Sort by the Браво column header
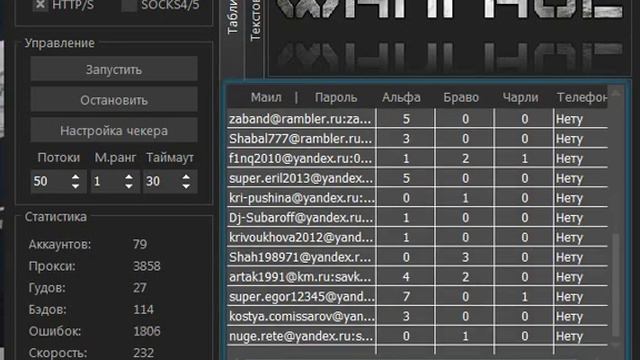640x360 pixels. tap(461, 98)
